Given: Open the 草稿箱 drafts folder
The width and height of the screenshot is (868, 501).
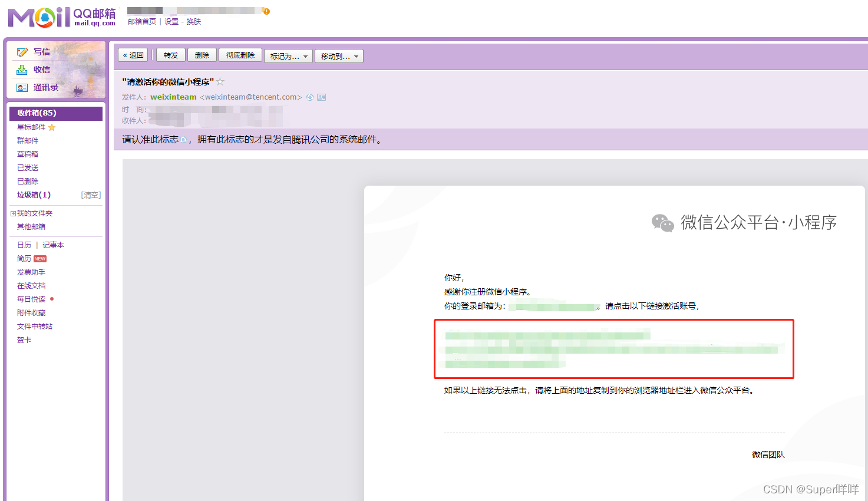Looking at the screenshot, I should (28, 154).
